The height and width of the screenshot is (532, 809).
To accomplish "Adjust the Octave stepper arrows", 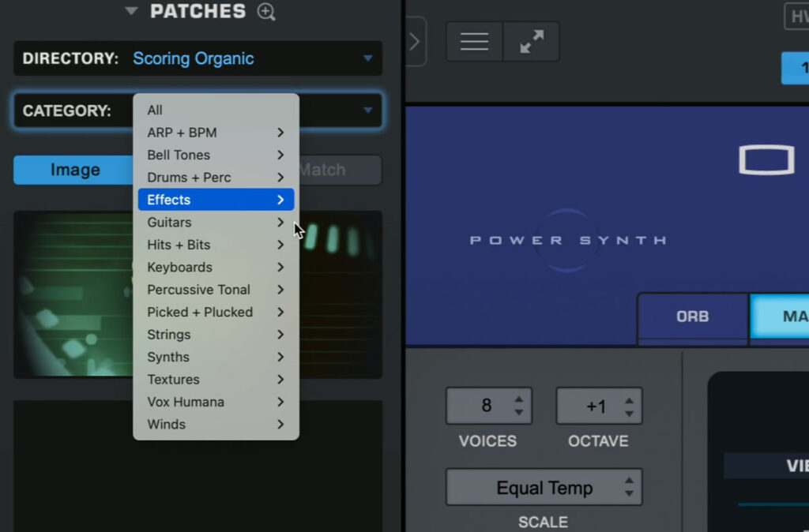I will click(x=629, y=406).
